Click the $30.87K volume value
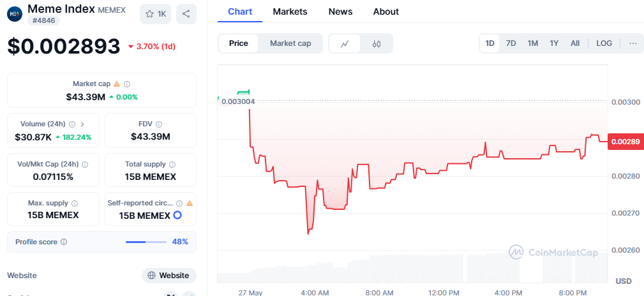 [33, 138]
